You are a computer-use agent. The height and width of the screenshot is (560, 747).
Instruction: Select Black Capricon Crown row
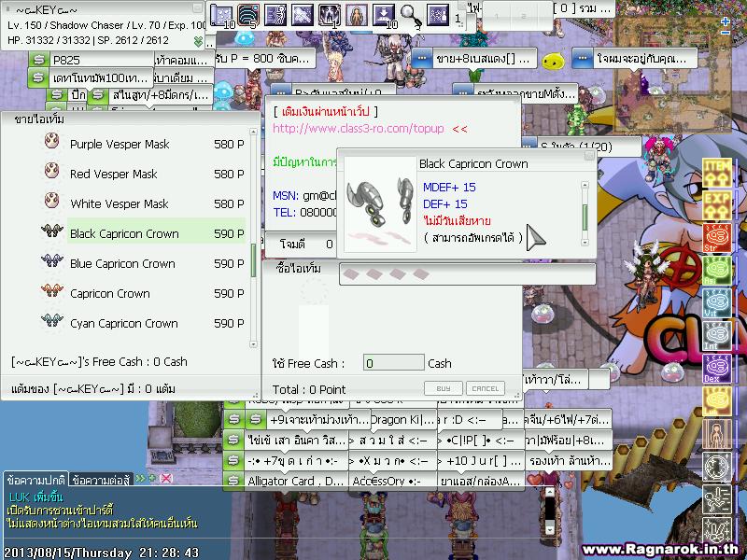[x=143, y=233]
